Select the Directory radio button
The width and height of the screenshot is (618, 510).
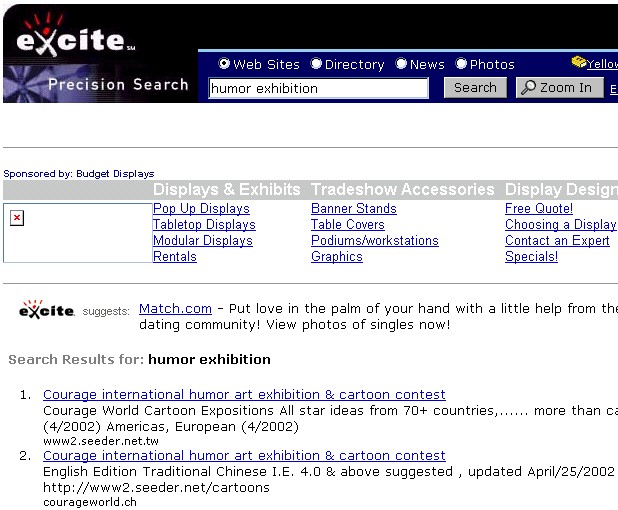pos(316,63)
